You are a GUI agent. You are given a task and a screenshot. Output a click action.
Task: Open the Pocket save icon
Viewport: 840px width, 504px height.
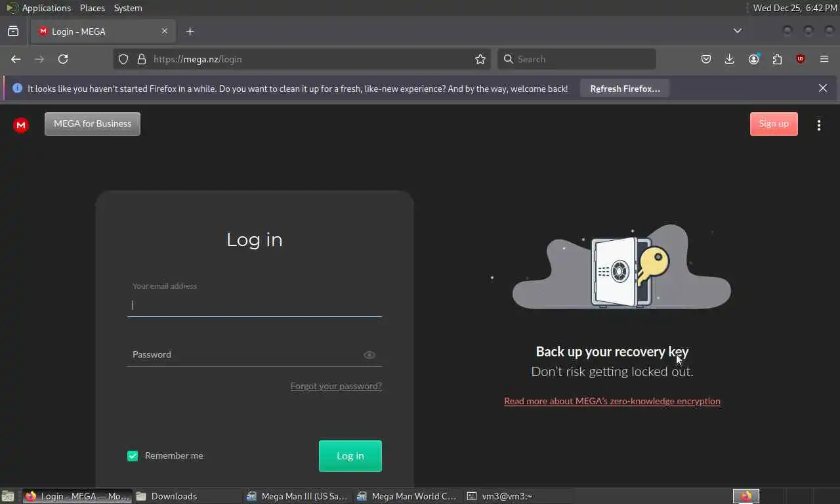(x=706, y=59)
